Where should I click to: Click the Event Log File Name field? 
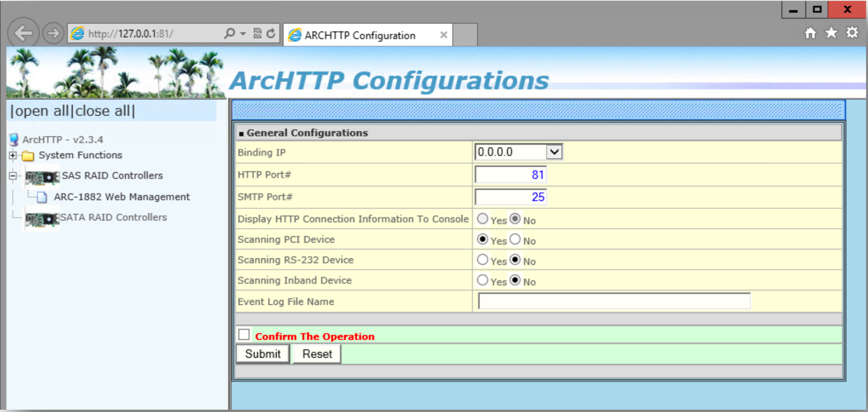(614, 301)
